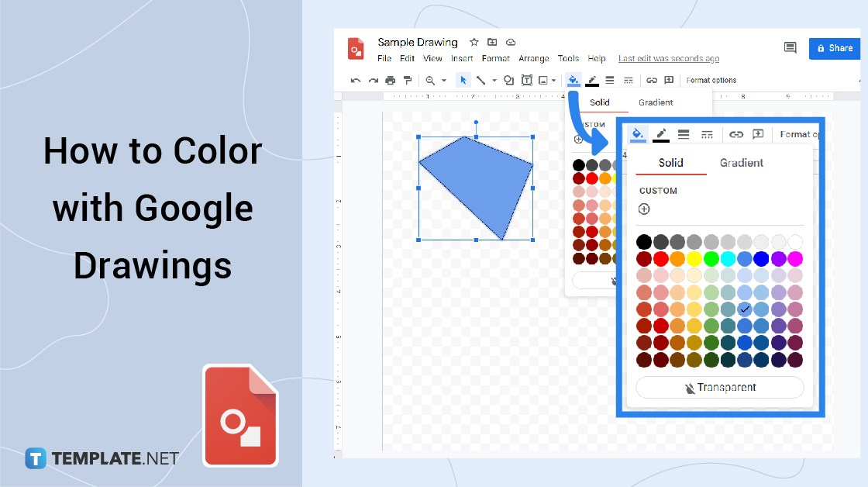Click the insert link icon in main toolbar
This screenshot has height=487, width=868.
click(652, 81)
